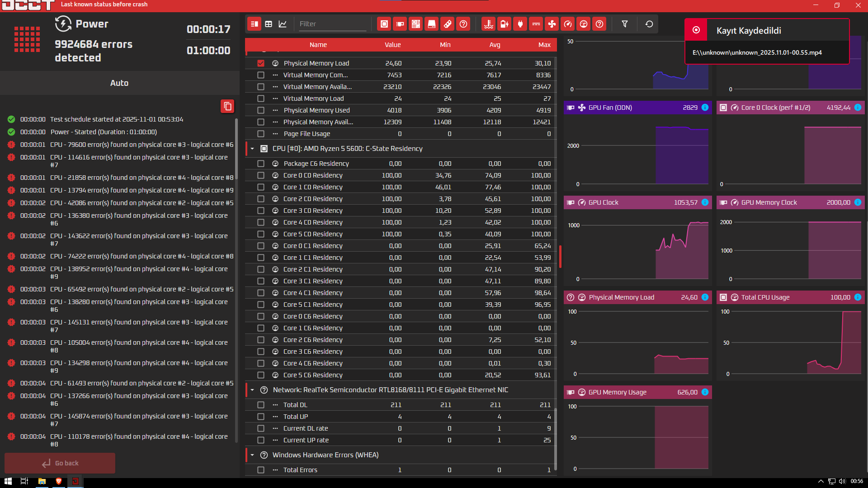The image size is (868, 488).
Task: Sort sensors by the Value column
Action: 392,45
